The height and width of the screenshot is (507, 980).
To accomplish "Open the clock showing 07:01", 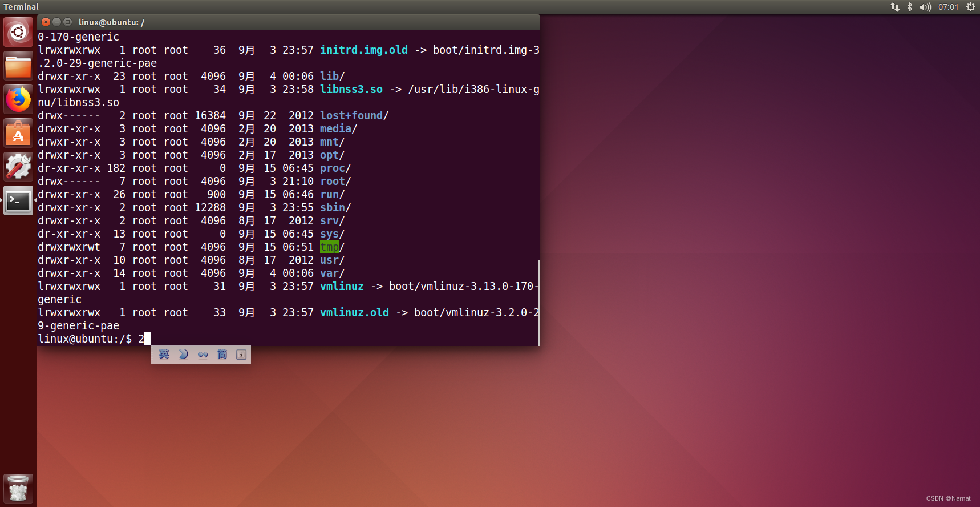I will [x=948, y=7].
